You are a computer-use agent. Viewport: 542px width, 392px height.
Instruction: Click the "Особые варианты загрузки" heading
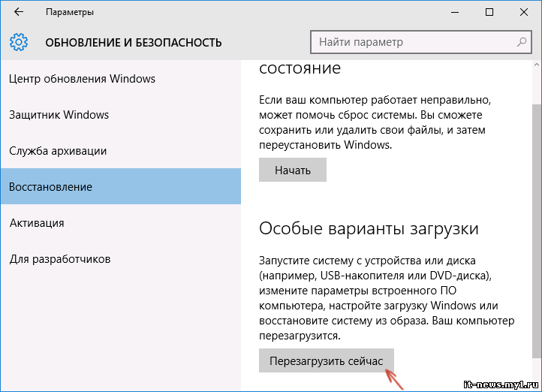pyautogui.click(x=369, y=228)
